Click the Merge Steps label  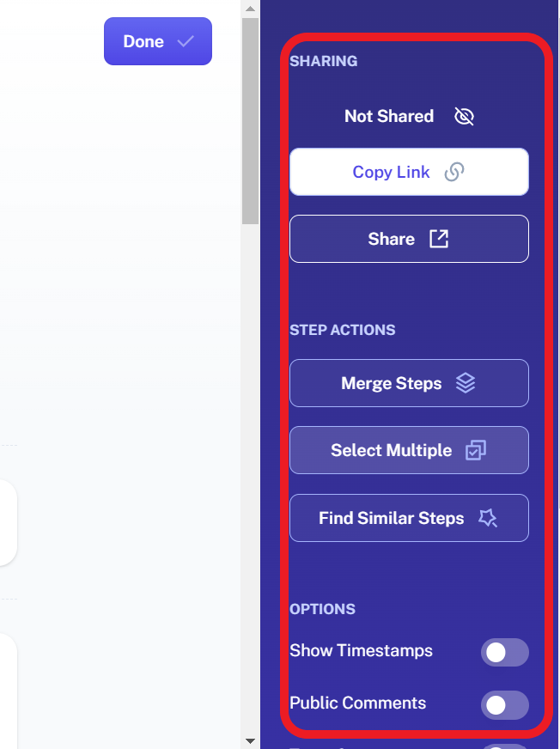click(x=391, y=383)
